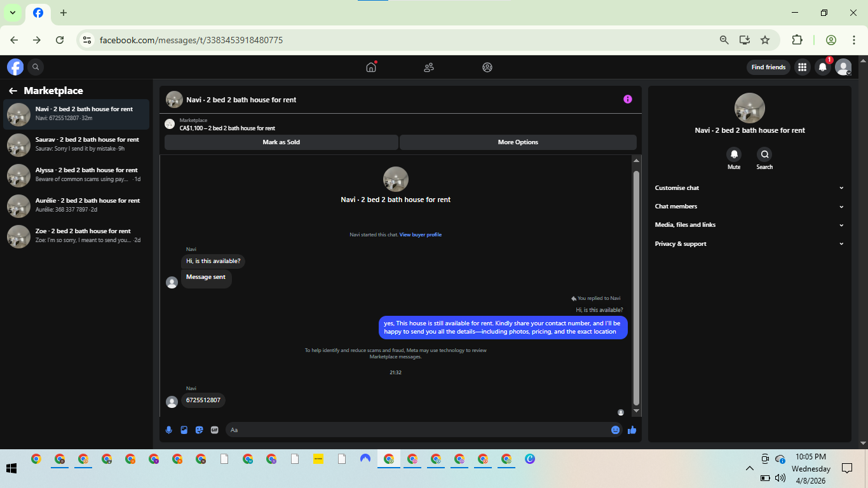Click the 6725512807 message bubble
Image resolution: width=868 pixels, height=488 pixels.
pos(203,400)
